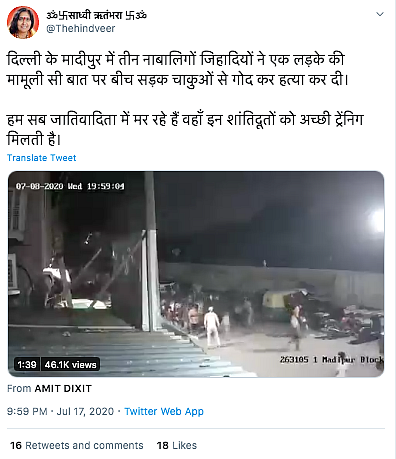View the 18 Likes list
This screenshot has width=396, height=459.
[x=177, y=445]
